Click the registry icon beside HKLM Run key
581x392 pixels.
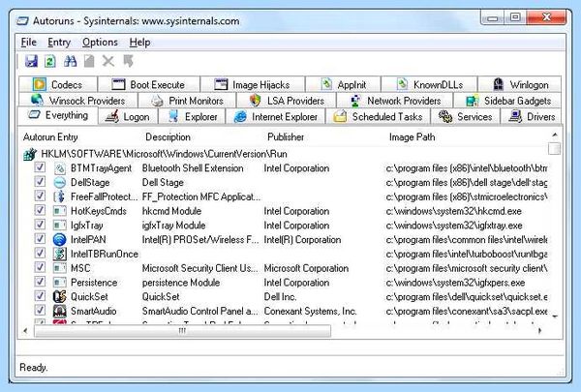pos(30,154)
